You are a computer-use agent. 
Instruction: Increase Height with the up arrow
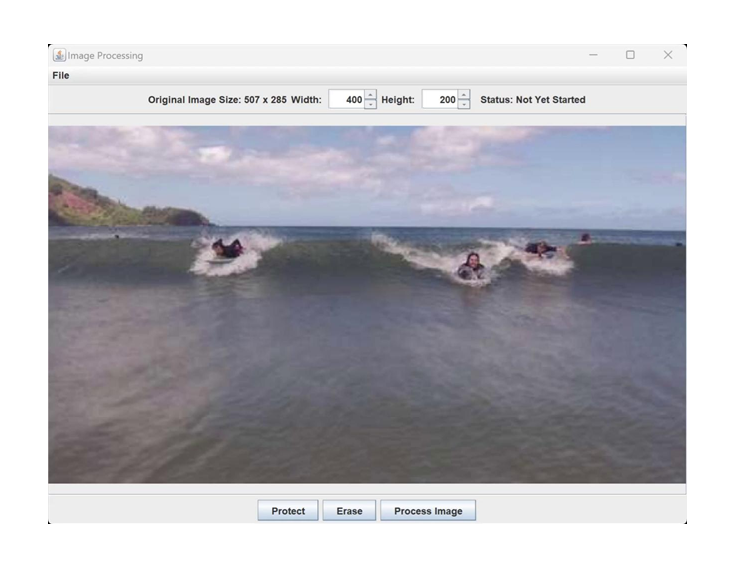[464, 95]
